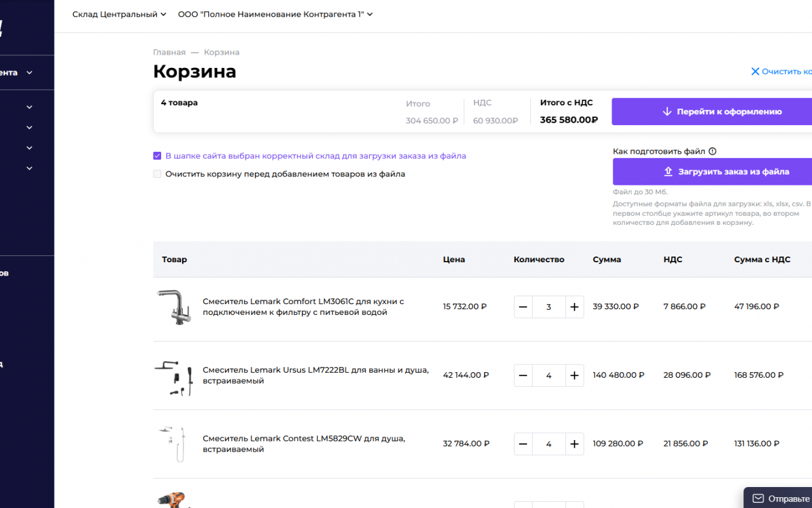812x508 pixels.
Task: Uncheck the correct warehouse selected checkbox
Action: click(x=157, y=156)
